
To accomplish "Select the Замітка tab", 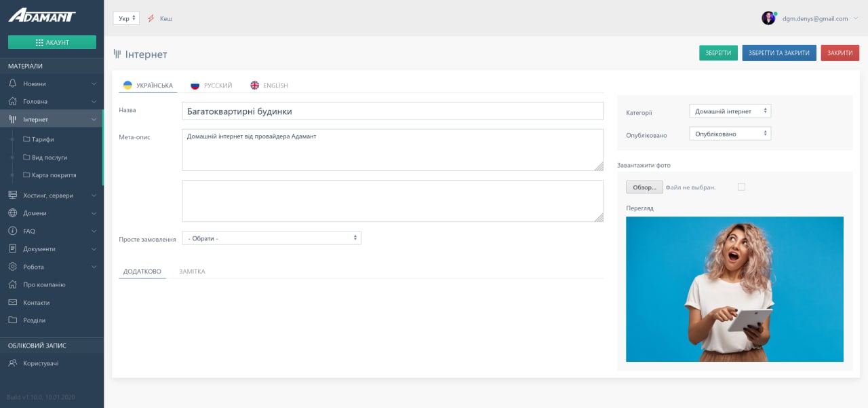I will pyautogui.click(x=192, y=272).
